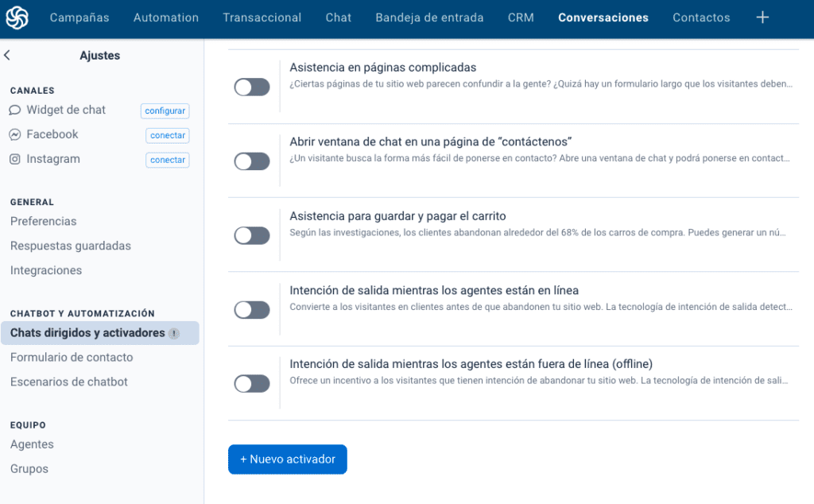Go to Transaccional section
Image resolution: width=814 pixels, height=504 pixels.
click(x=262, y=17)
